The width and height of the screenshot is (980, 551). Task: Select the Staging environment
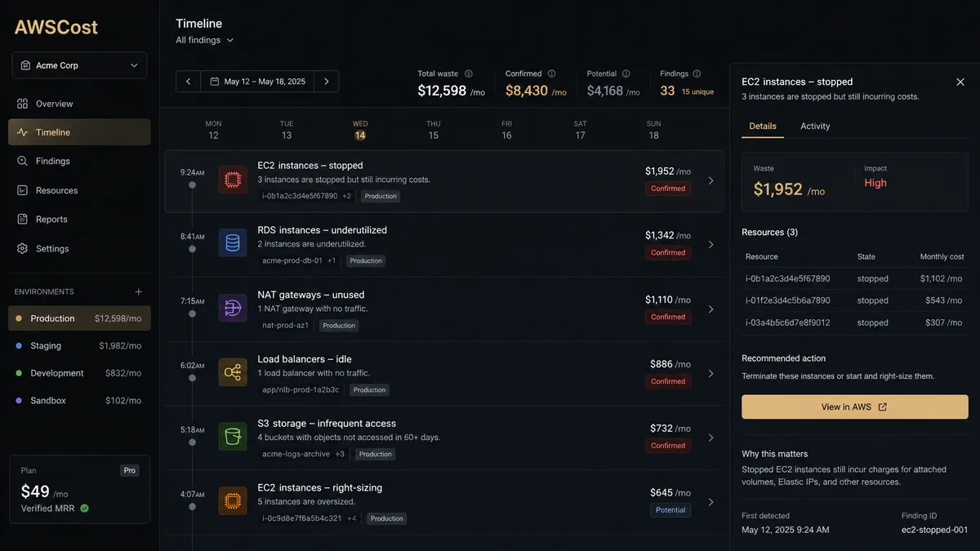pyautogui.click(x=79, y=345)
